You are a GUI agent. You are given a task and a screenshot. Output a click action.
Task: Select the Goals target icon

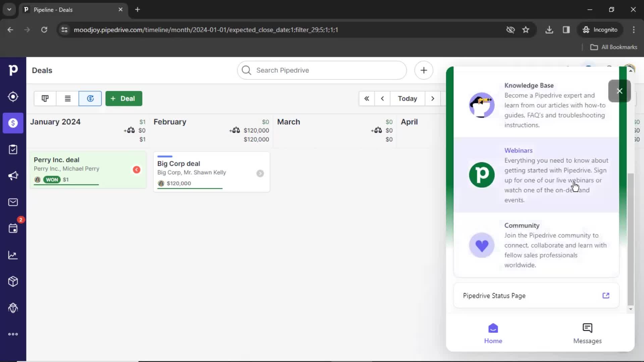(13, 97)
